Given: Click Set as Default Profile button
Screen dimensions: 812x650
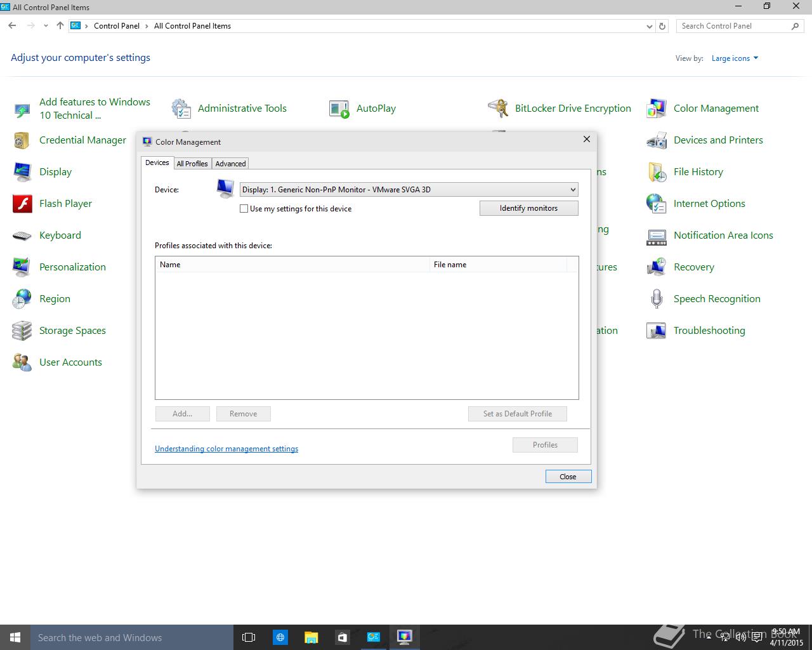Looking at the screenshot, I should point(518,414).
